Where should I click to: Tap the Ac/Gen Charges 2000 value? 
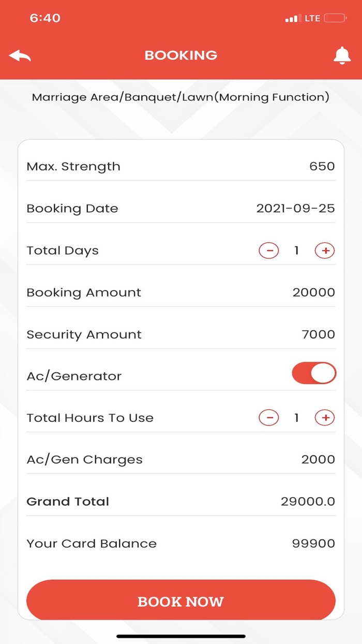pyautogui.click(x=318, y=460)
